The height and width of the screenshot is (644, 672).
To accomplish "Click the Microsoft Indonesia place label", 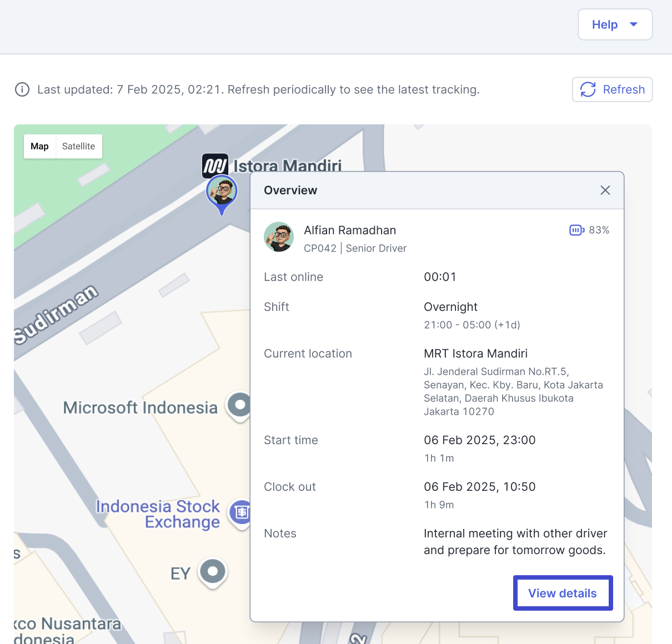I will click(140, 407).
